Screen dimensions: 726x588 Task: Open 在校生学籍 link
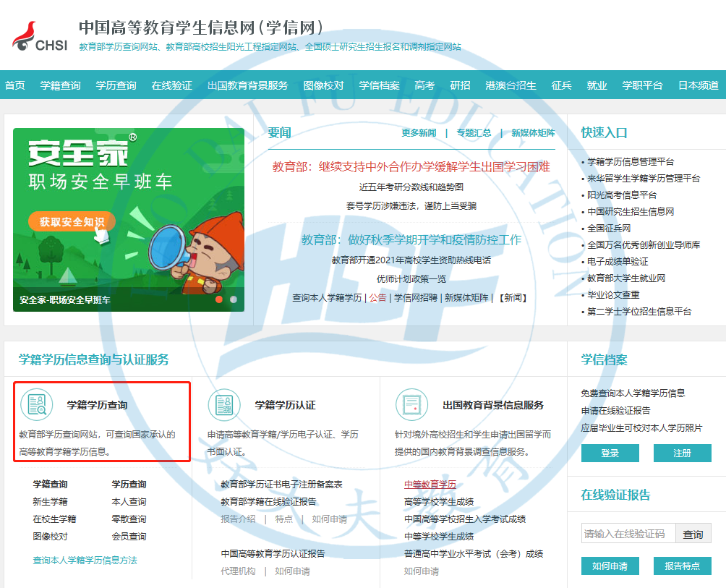(55, 519)
